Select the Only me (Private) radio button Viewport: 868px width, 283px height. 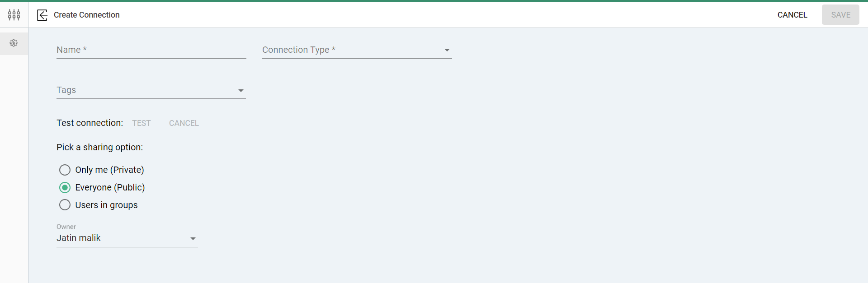pos(65,170)
